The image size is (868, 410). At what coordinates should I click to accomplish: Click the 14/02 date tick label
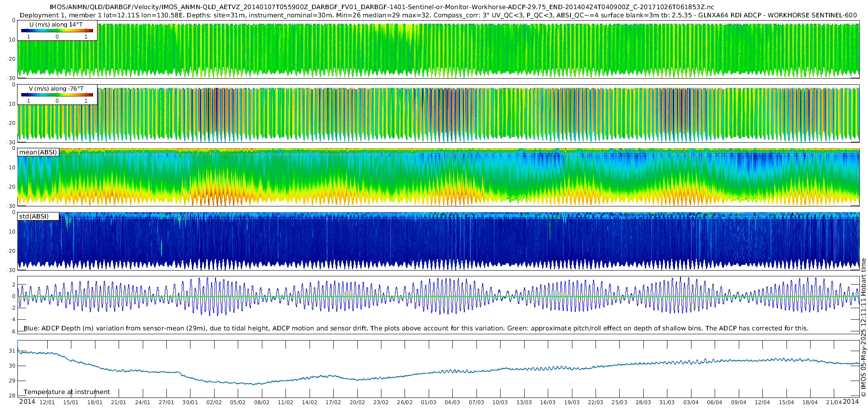click(x=310, y=402)
